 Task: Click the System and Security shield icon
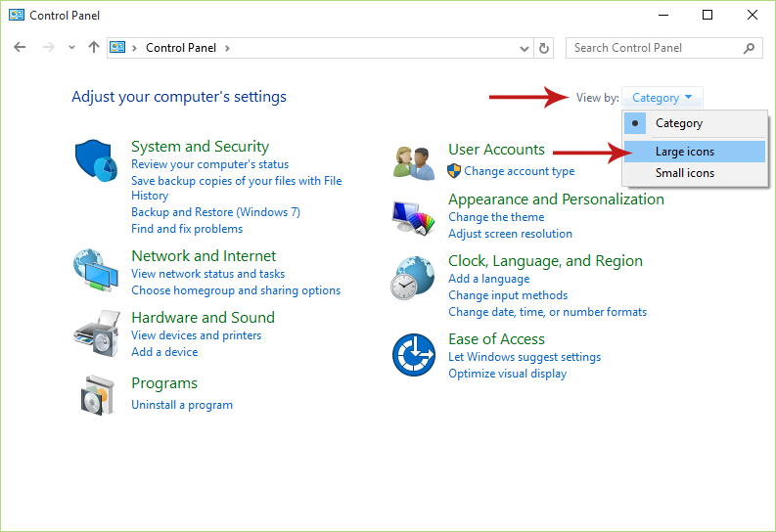96,159
